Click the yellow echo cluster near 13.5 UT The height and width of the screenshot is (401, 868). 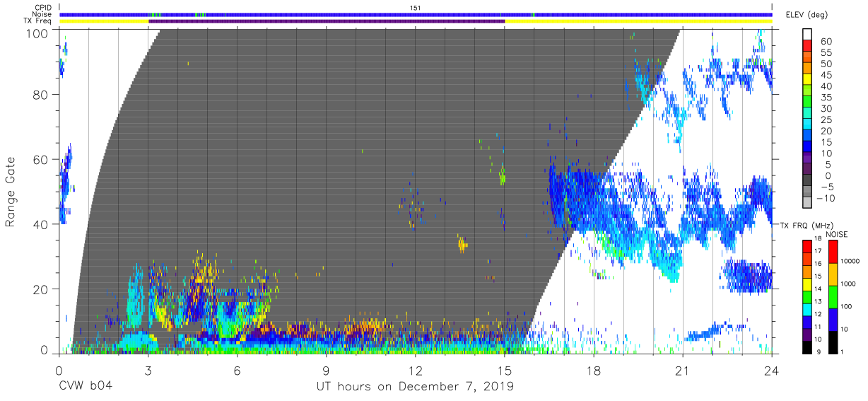(462, 245)
